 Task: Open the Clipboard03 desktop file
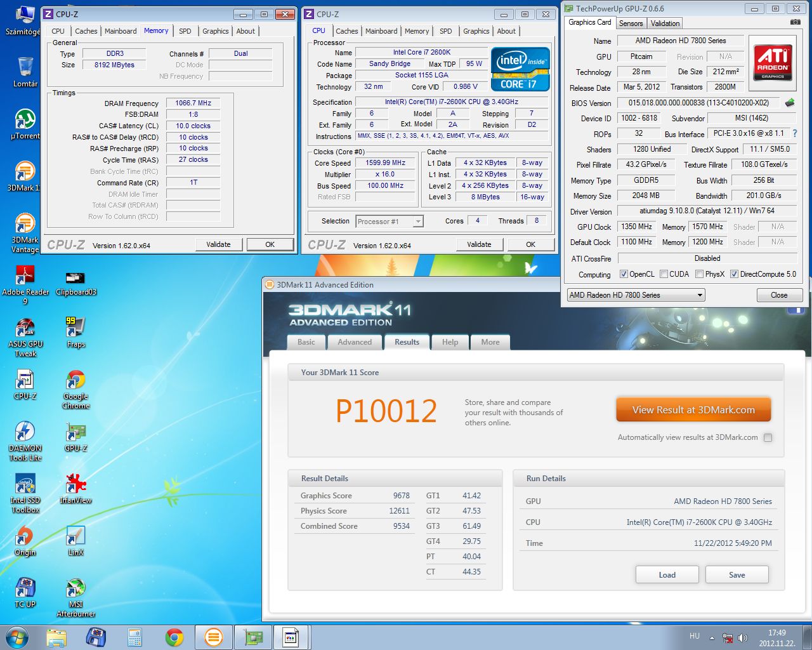[75, 282]
